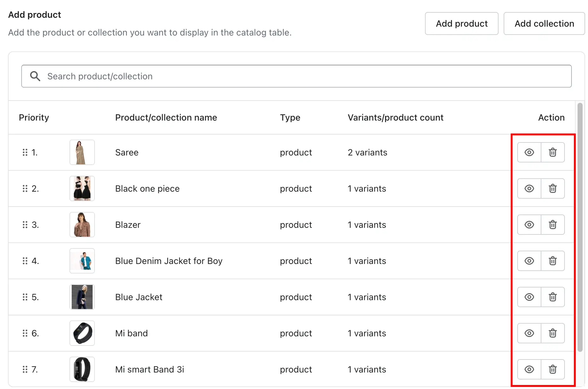Delete Blue Denim Jacket for Boy
Image resolution: width=588 pixels, height=389 pixels.
tap(552, 261)
